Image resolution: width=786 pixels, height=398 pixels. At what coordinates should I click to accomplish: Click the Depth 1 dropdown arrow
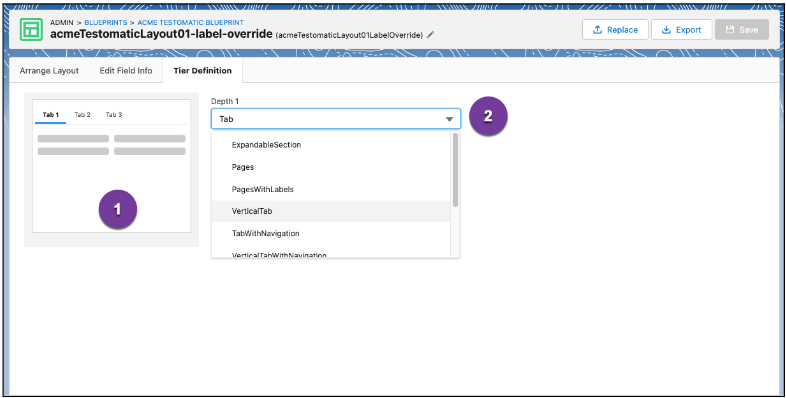coord(449,119)
